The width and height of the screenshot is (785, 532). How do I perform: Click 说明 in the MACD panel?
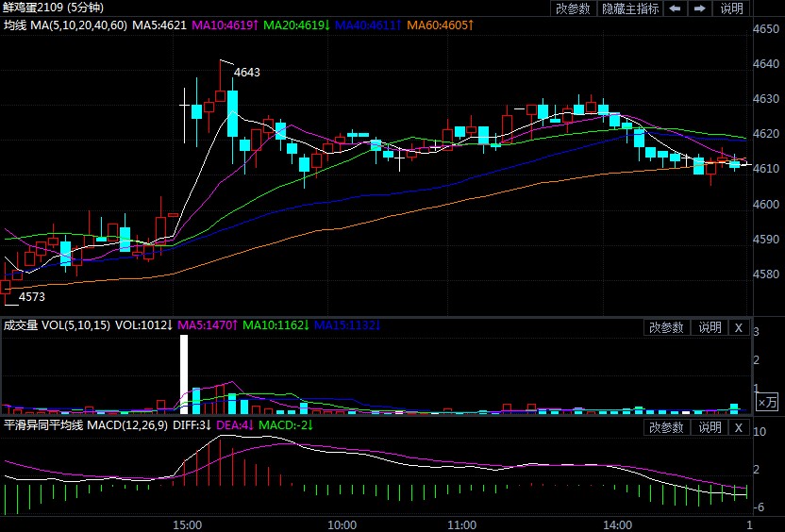pos(710,427)
